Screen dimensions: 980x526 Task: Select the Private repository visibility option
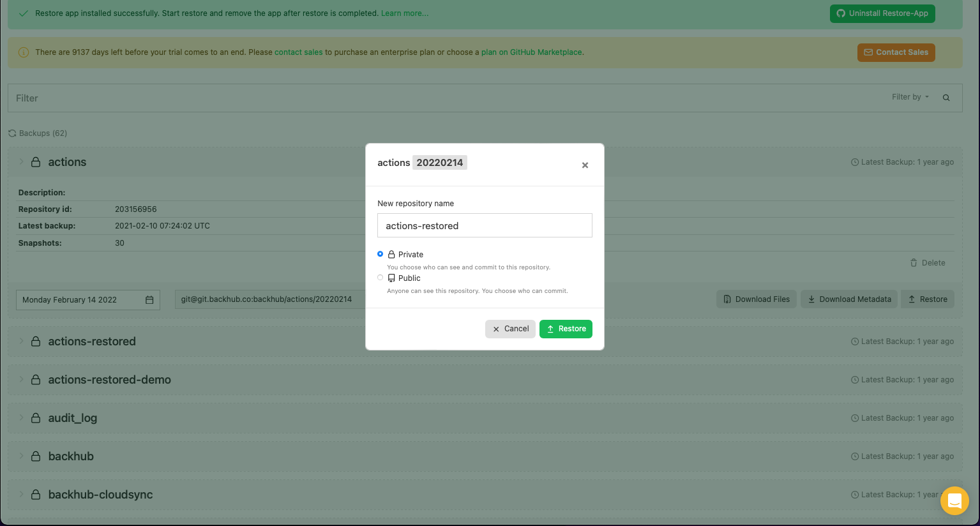pos(381,253)
